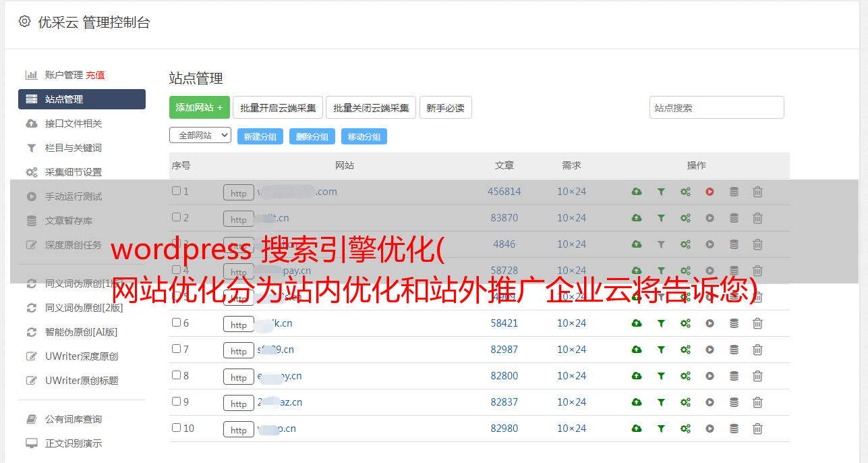Expand the 全部网站 group dropdown

pyautogui.click(x=200, y=136)
